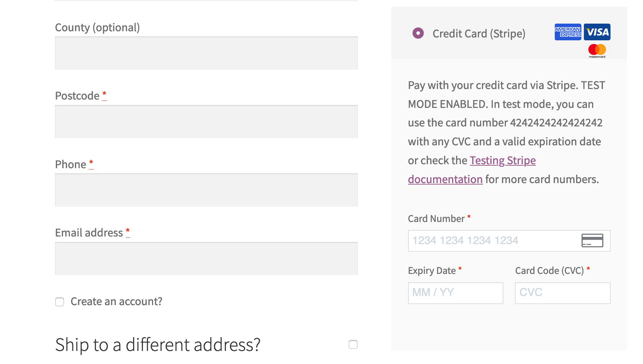
Task: Enable the Create an account checkbox
Action: [x=59, y=302]
